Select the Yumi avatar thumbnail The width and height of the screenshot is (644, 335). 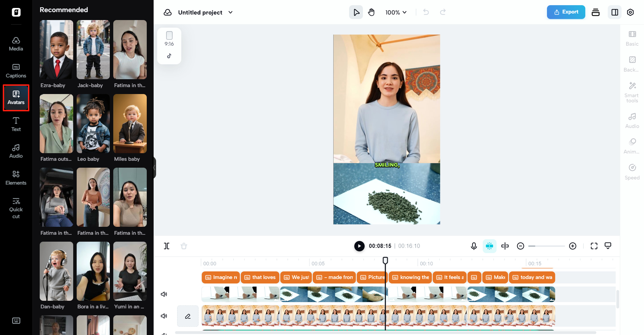[x=130, y=271]
